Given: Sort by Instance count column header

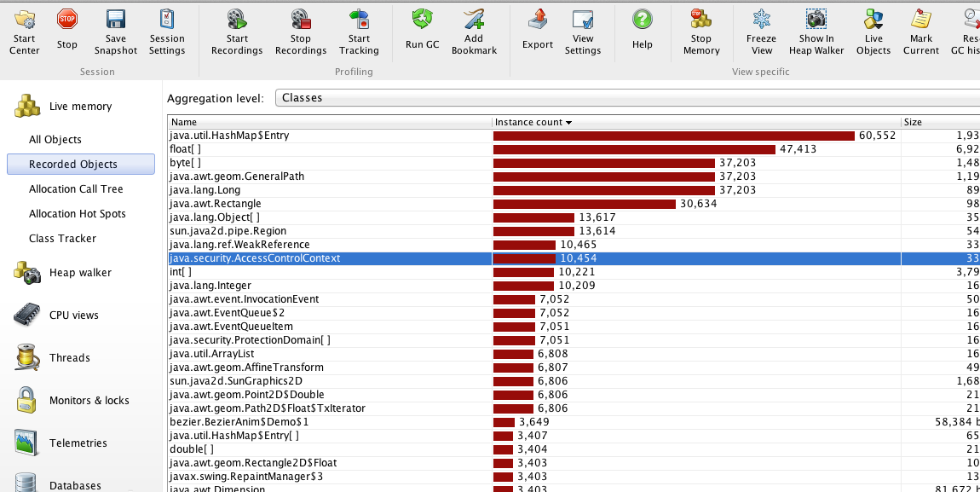Looking at the screenshot, I should (x=696, y=122).
